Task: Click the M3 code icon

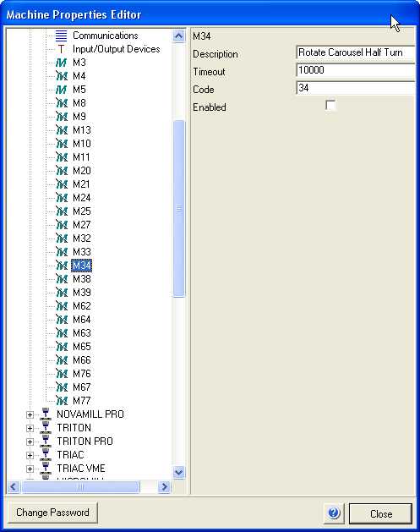Action: point(62,63)
